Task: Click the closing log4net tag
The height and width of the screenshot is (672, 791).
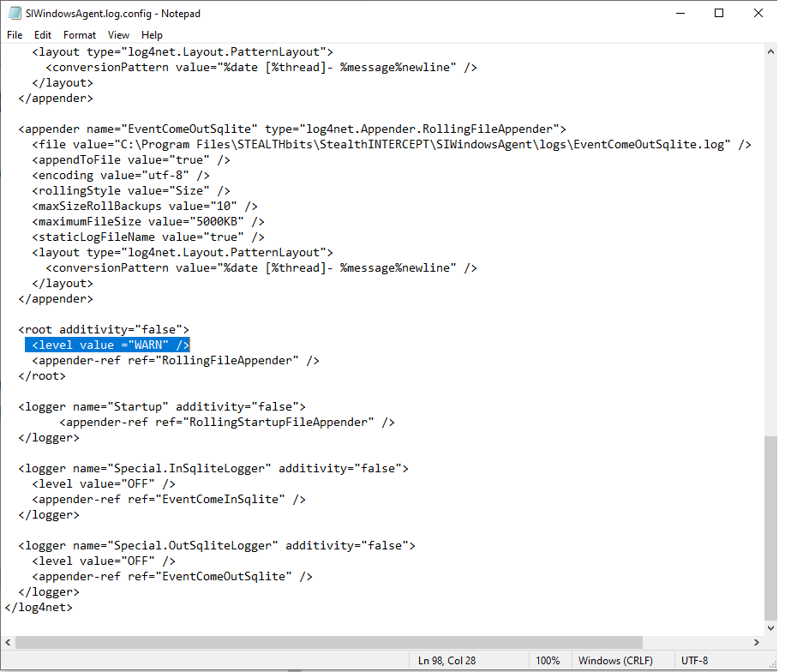Action: pyautogui.click(x=39, y=607)
